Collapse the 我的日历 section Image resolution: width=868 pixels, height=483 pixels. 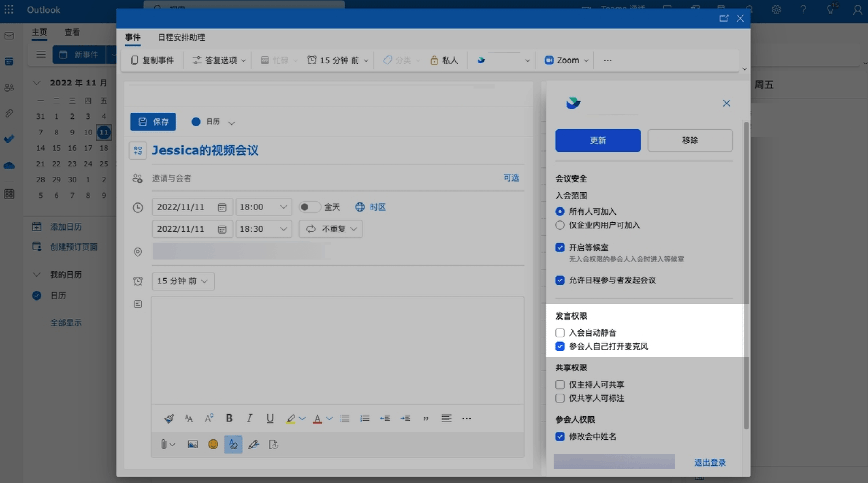point(36,275)
